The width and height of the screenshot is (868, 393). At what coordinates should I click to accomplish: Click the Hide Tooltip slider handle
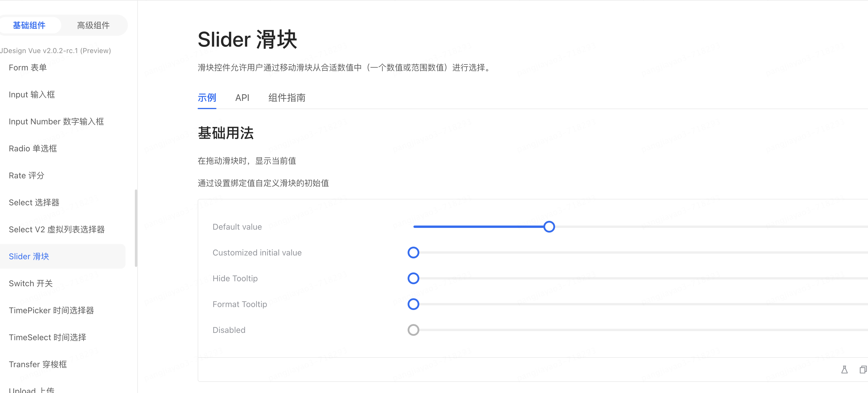(x=413, y=278)
